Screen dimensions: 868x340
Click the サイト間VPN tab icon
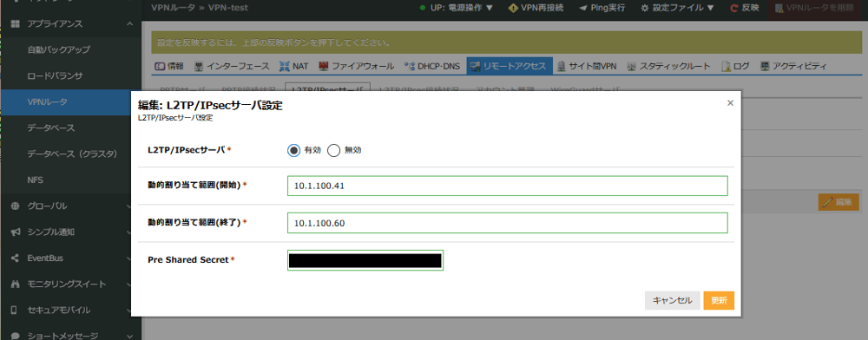[x=562, y=66]
